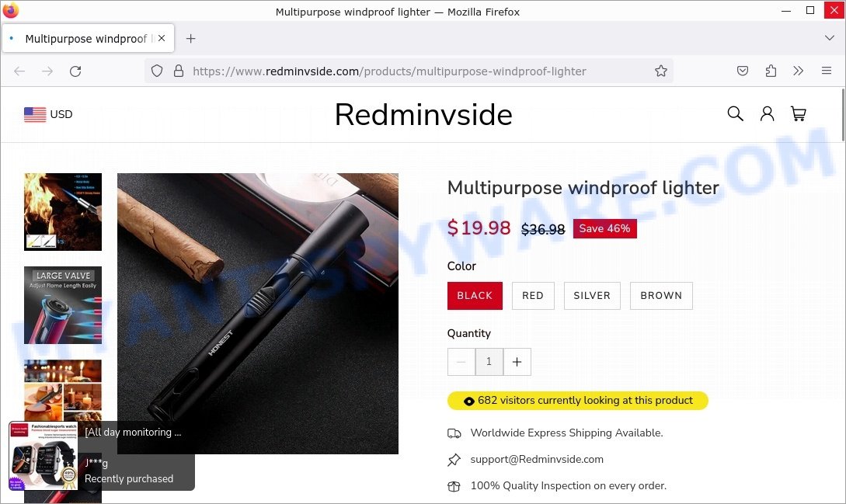Show site tracking protection shield info

point(157,71)
